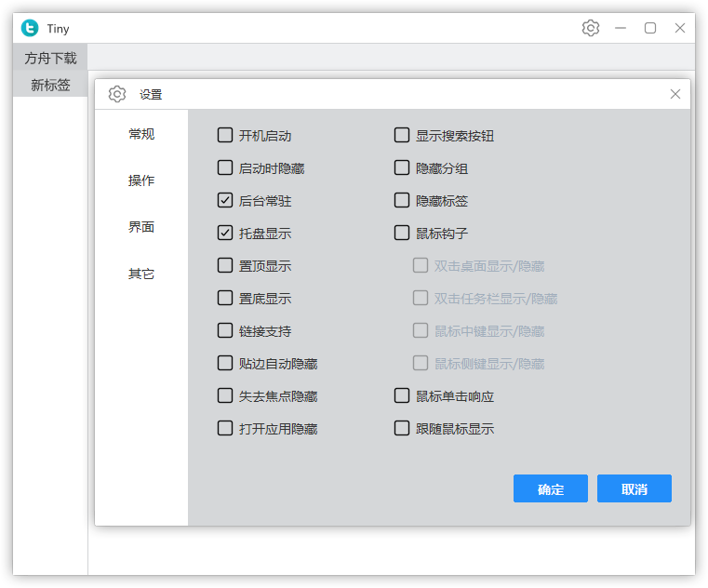Switch to 操作 settings section

(x=141, y=180)
